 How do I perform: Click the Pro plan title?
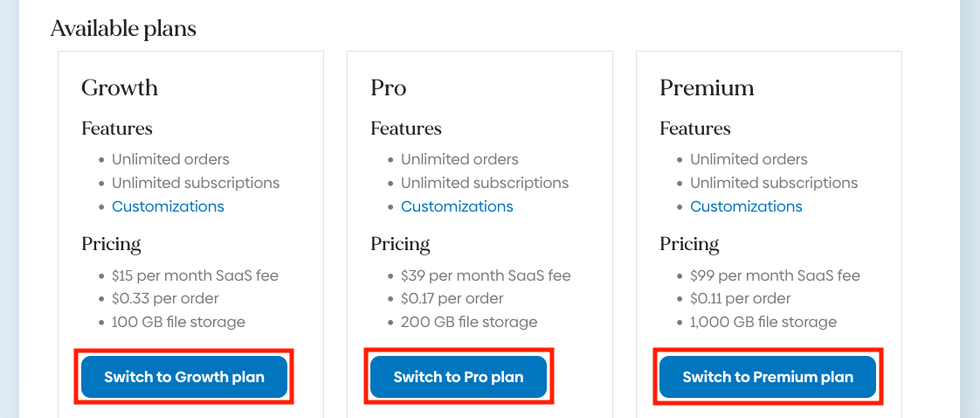(x=389, y=87)
